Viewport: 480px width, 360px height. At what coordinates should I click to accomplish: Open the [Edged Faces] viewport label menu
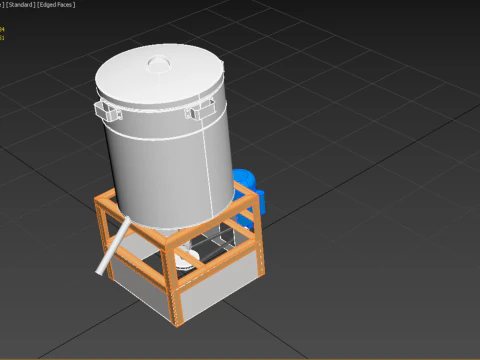[x=56, y=5]
